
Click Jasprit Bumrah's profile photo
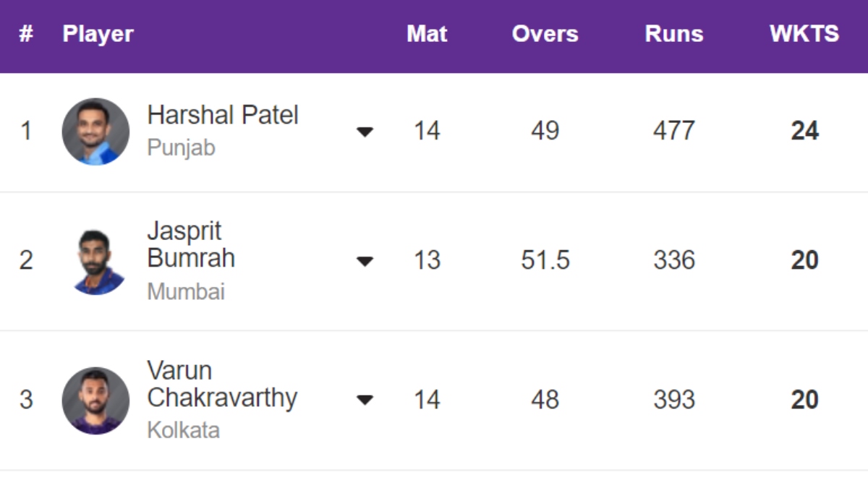click(x=98, y=262)
